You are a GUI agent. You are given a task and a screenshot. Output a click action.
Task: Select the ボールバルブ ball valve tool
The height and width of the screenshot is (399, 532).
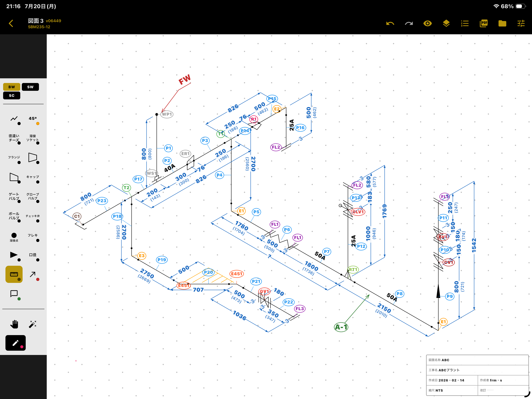(14, 216)
